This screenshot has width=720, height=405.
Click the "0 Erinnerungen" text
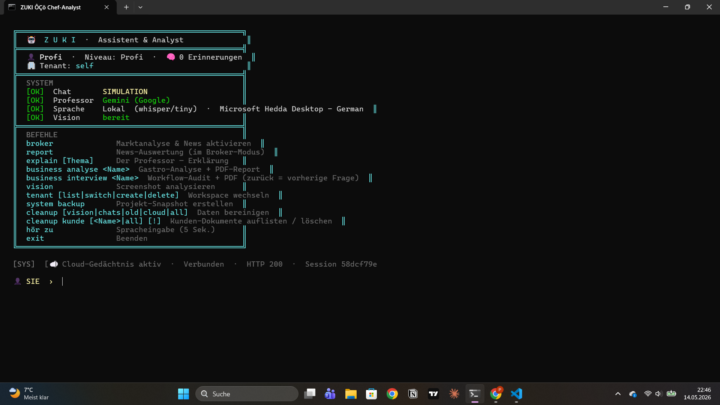(210, 57)
